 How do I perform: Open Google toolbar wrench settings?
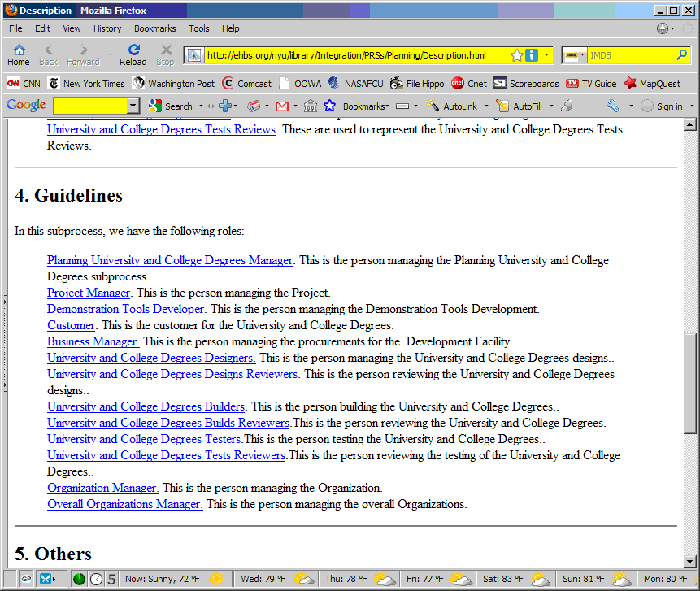pos(612,106)
